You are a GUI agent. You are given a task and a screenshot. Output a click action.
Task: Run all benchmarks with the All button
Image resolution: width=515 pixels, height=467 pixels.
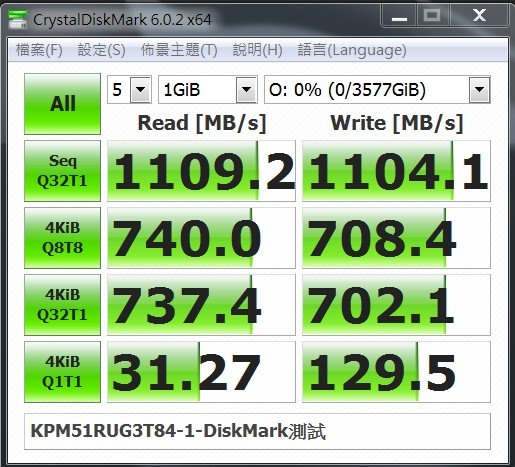pos(62,104)
